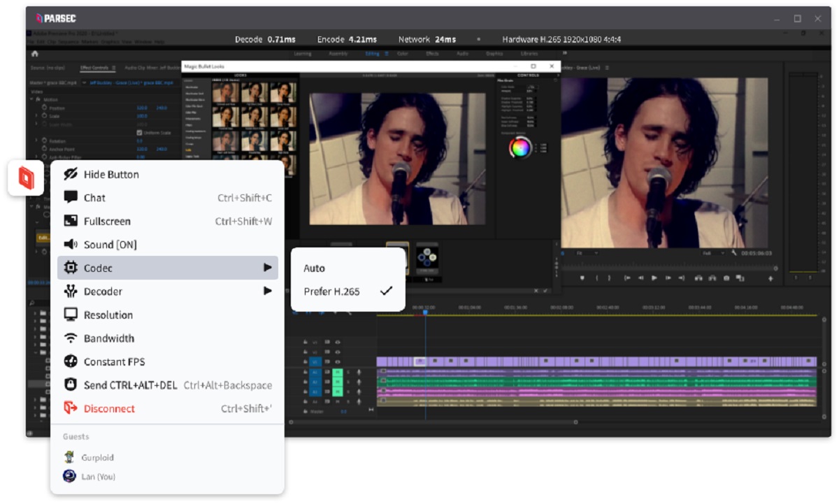Screen dimensions: 839x504
Task: Open the Audio Clip Mixer tab
Action: coord(152,68)
